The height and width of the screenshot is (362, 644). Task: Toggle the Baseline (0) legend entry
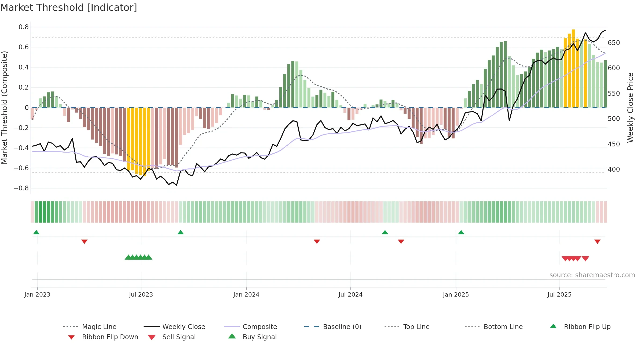coord(333,327)
